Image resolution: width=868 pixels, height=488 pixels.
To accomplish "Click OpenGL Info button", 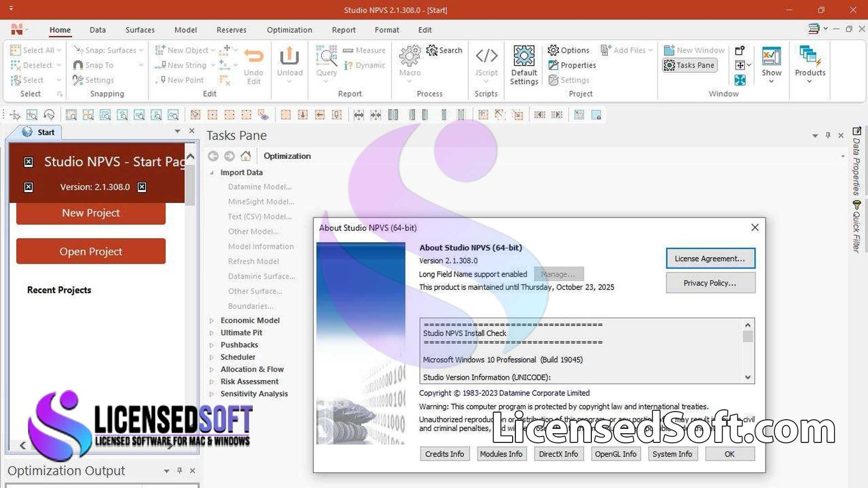I will tap(616, 454).
